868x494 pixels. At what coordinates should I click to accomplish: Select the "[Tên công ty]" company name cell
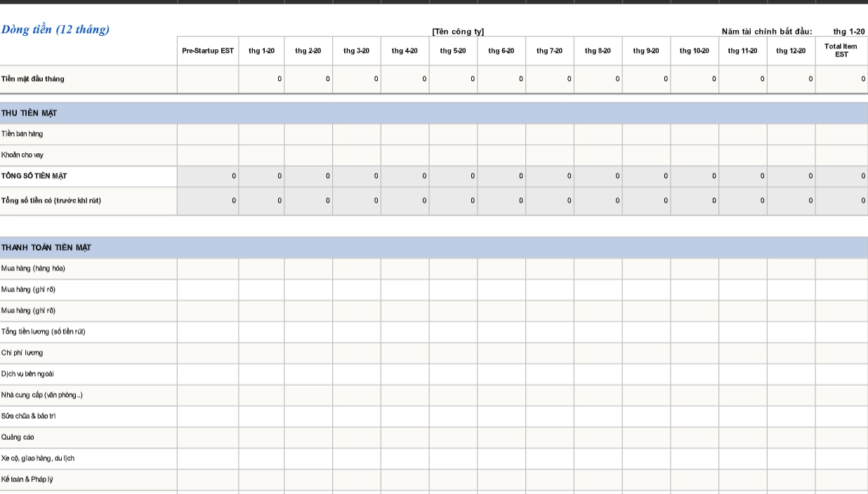click(458, 32)
